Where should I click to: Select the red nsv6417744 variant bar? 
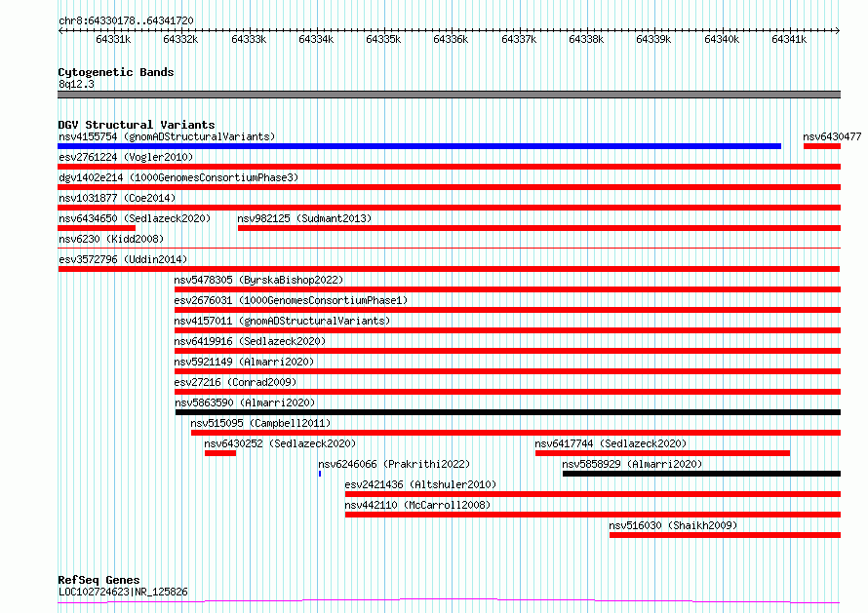[x=662, y=453]
